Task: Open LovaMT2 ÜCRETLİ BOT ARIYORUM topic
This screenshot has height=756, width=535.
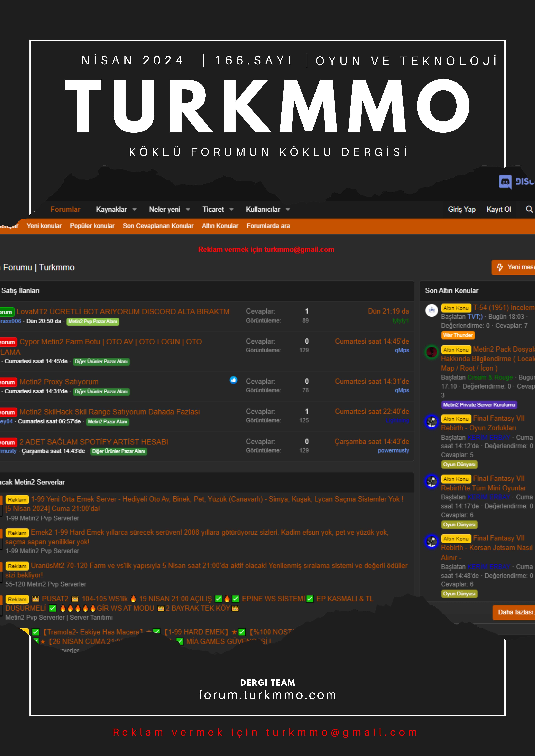Action: 123,311
